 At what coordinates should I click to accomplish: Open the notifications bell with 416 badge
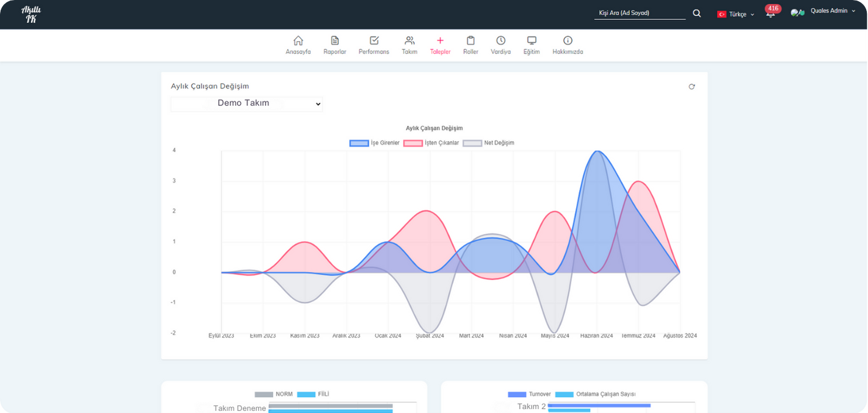pos(771,12)
